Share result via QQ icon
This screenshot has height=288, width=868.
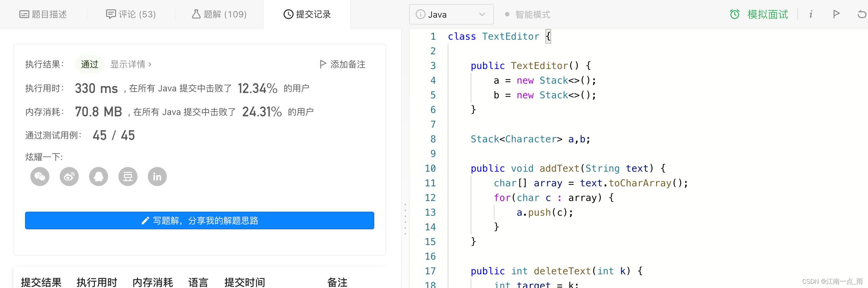98,177
